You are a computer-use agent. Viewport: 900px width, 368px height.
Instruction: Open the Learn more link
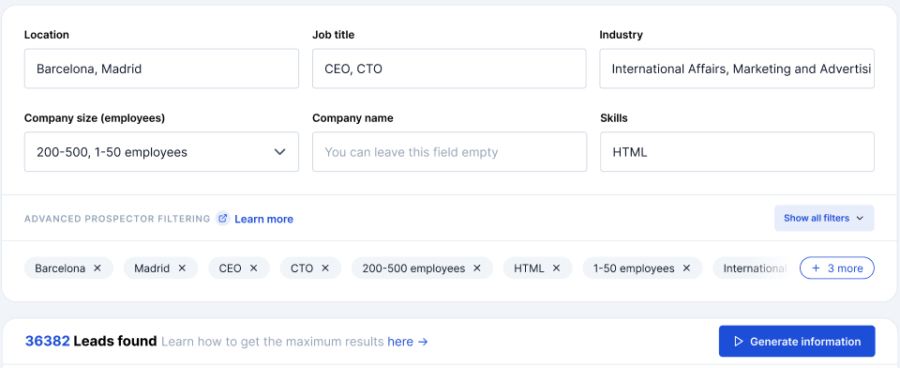click(x=264, y=219)
